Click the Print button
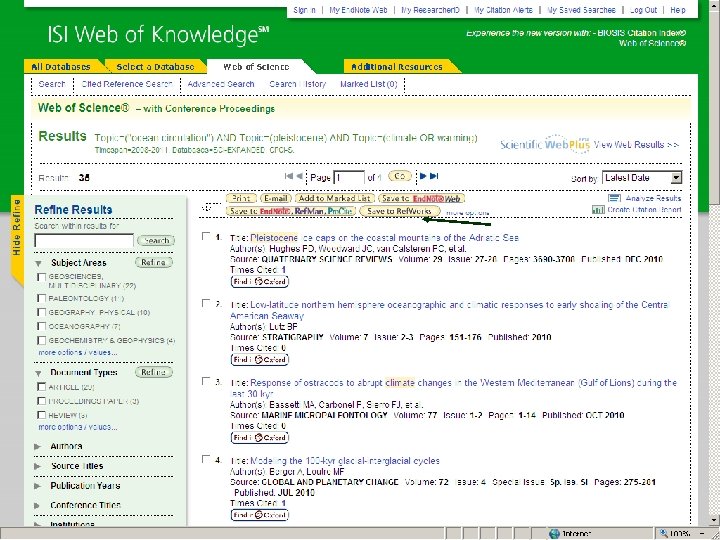This screenshot has height=540, width=720. coord(241,198)
